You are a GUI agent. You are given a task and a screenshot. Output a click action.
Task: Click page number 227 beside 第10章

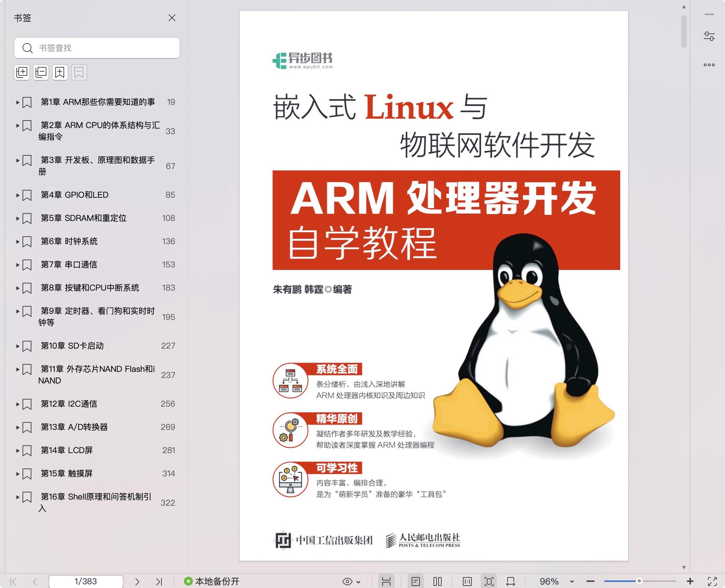tap(168, 346)
